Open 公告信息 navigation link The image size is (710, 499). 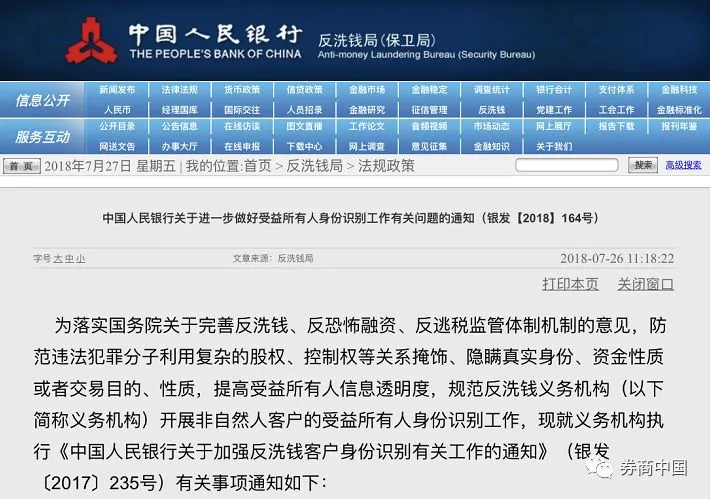click(x=180, y=126)
